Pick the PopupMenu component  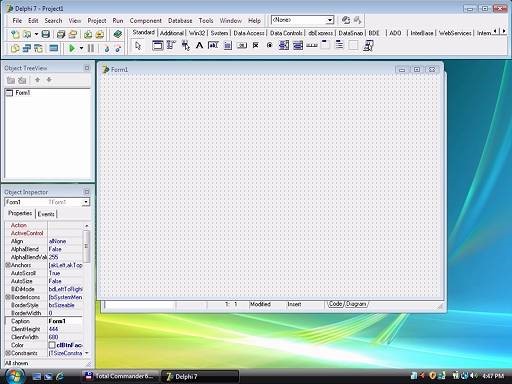point(185,45)
